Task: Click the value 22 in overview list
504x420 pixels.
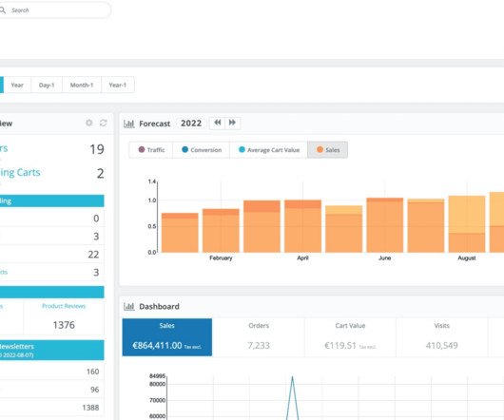Action: point(93,255)
